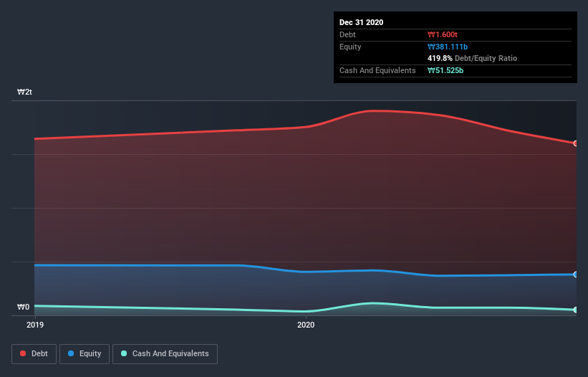This screenshot has height=377, width=588.
Task: Click the 419.8% Debt/Equity Ratio text
Action: point(472,59)
